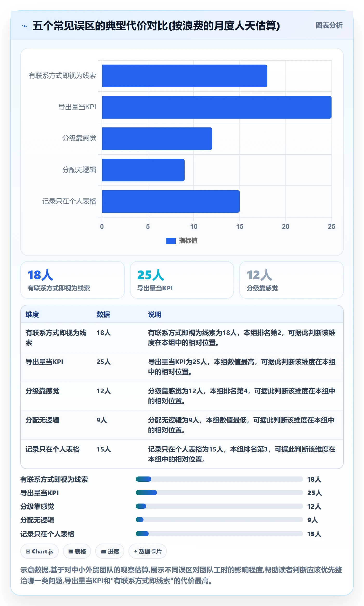The height and width of the screenshot is (606, 364).
Task: Click the 数据 column header
Action: (x=103, y=314)
